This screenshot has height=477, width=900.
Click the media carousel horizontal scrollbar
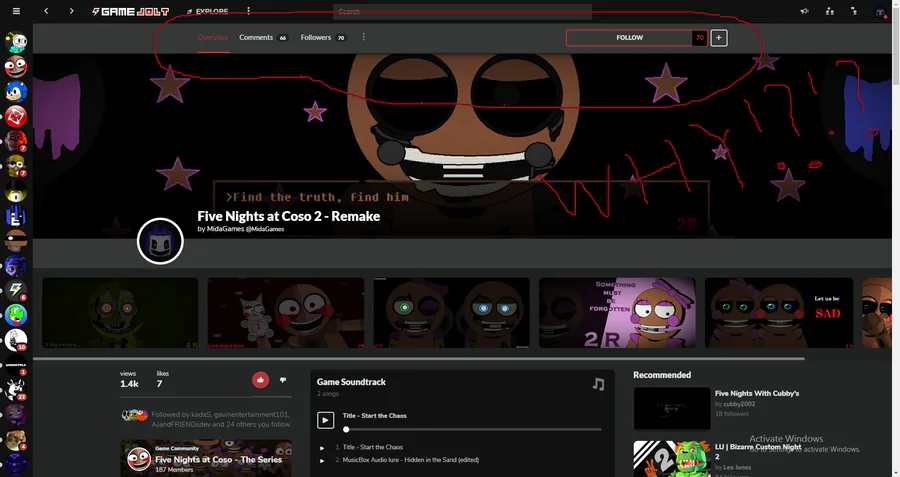coord(419,359)
